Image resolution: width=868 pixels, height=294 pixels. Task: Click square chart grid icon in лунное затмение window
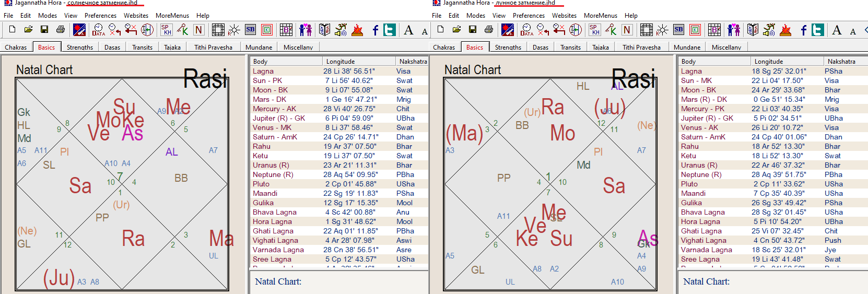pyautogui.click(x=647, y=30)
